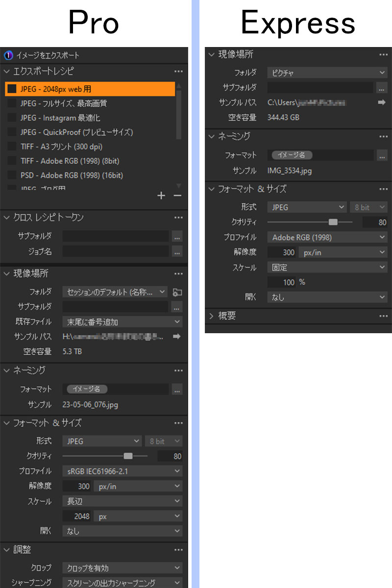Viewport: 392px width, 588px height.
Task: Open the ジョブ名 browse button
Action: point(177,252)
